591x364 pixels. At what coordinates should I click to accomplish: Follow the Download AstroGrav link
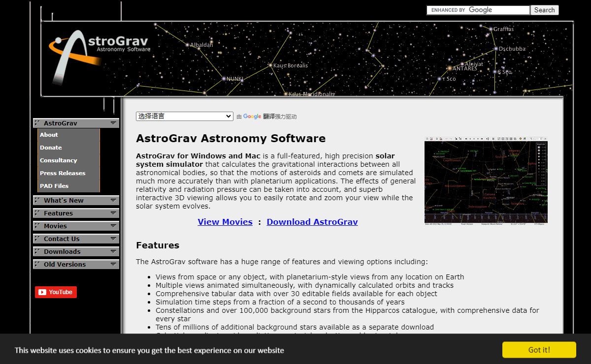click(312, 222)
